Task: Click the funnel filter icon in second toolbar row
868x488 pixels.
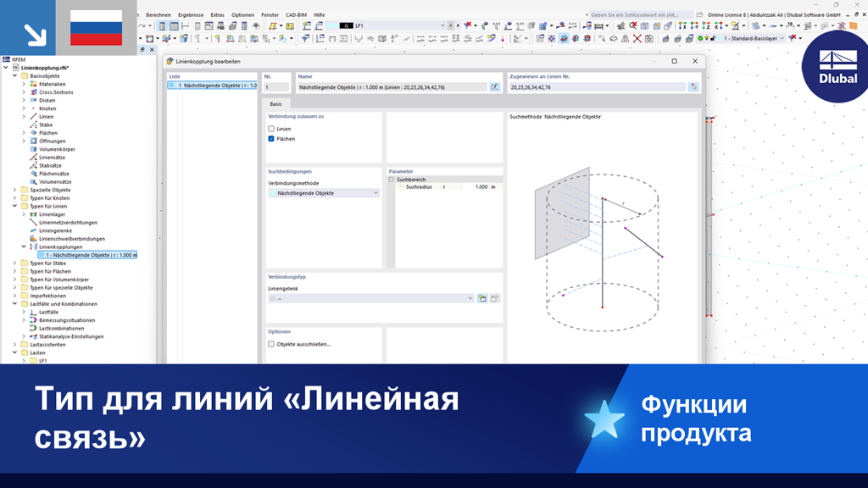Action: 305,38
